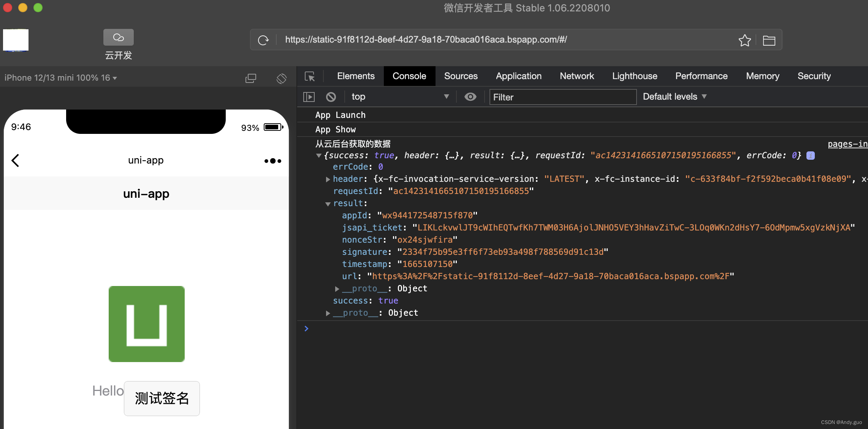868x429 pixels.
Task: Open the Lighthouse tab
Action: pyautogui.click(x=634, y=76)
